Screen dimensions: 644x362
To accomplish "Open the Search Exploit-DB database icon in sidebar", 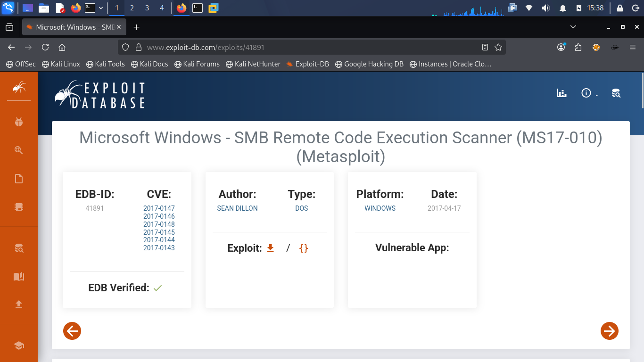I will (x=19, y=248).
